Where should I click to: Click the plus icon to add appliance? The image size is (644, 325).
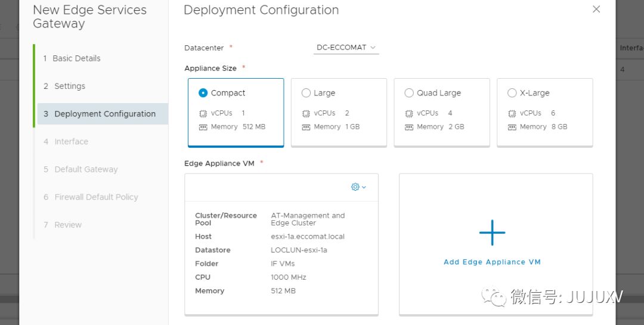[x=492, y=233]
